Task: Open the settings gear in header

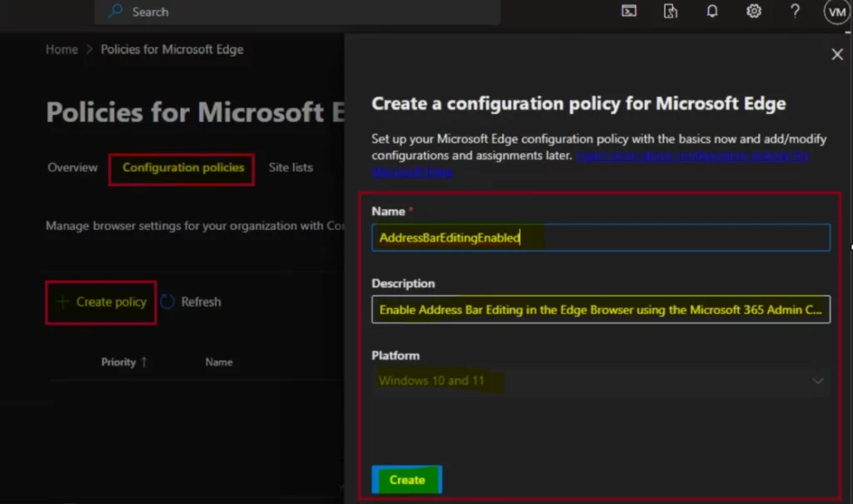Action: coord(753,11)
